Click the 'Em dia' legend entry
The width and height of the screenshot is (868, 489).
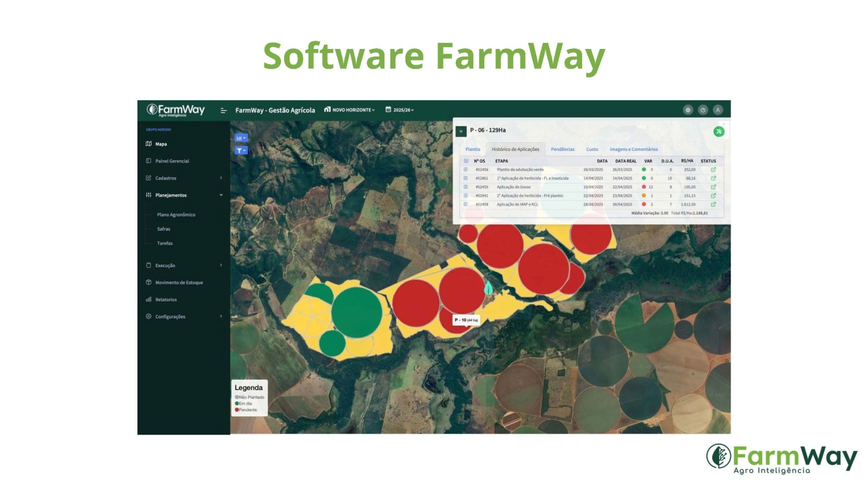(x=244, y=403)
